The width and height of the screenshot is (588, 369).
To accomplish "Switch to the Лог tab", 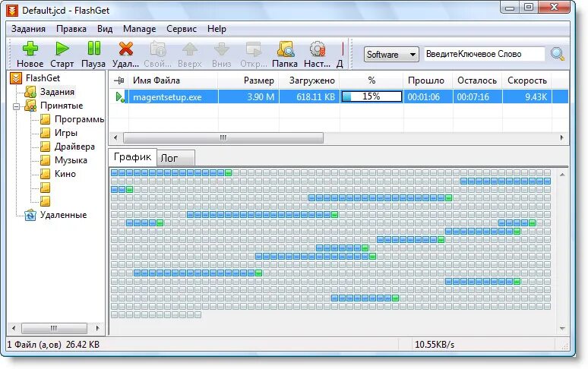I will (175, 158).
